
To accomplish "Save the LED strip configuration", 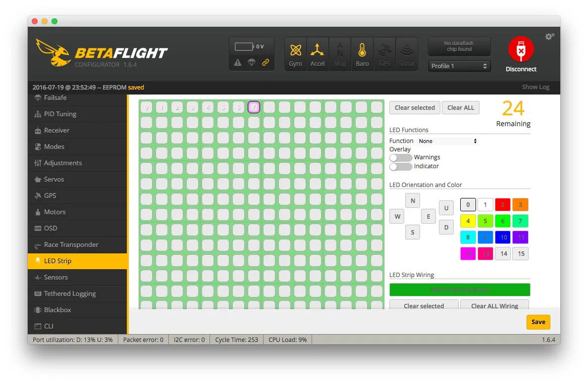I will coord(538,322).
